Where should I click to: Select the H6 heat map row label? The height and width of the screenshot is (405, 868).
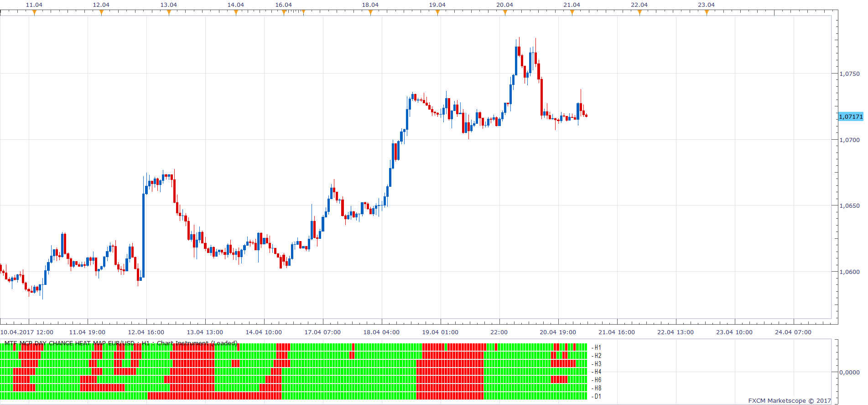[598, 380]
